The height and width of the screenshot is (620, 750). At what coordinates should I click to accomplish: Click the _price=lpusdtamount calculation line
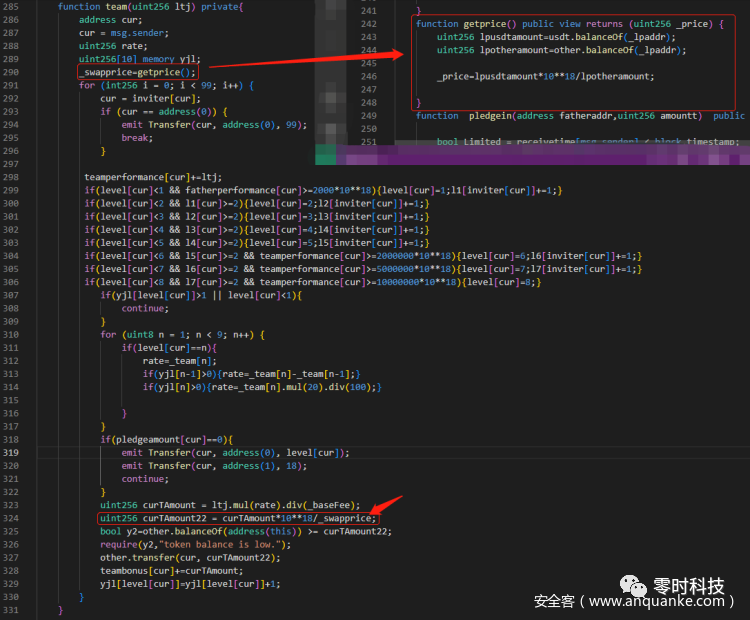point(546,76)
